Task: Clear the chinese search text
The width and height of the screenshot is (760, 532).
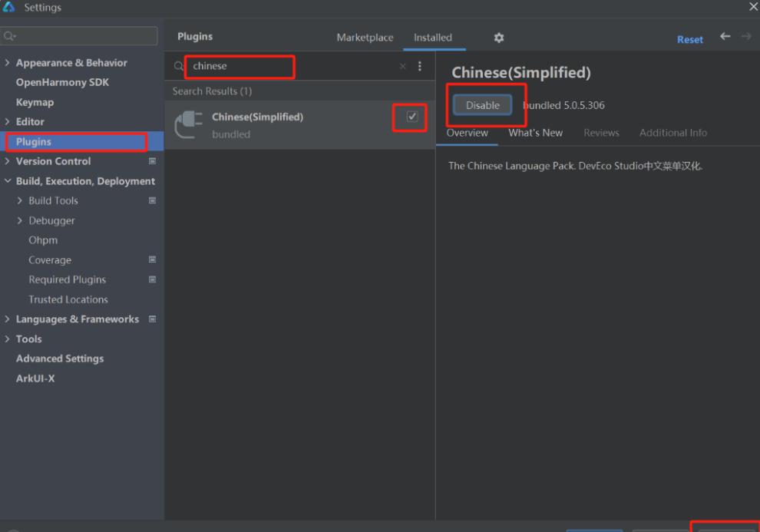Action: click(403, 66)
